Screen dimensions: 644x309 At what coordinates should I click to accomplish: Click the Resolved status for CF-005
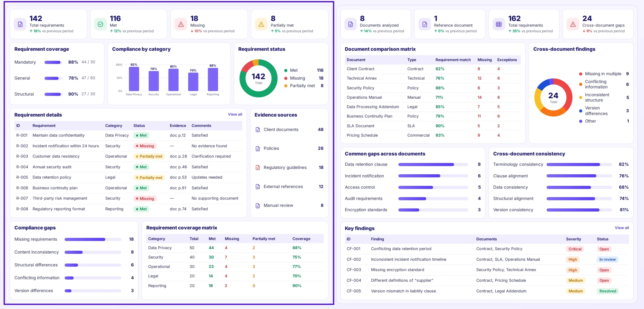(608, 291)
